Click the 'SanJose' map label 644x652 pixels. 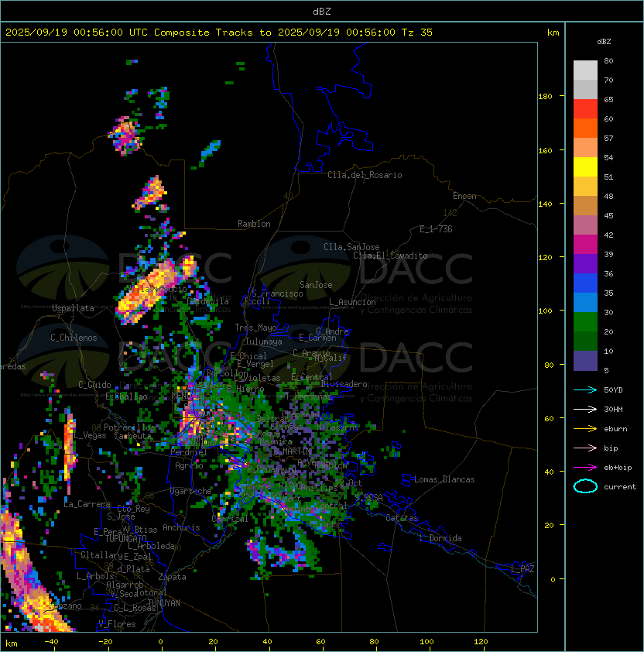coord(316,285)
